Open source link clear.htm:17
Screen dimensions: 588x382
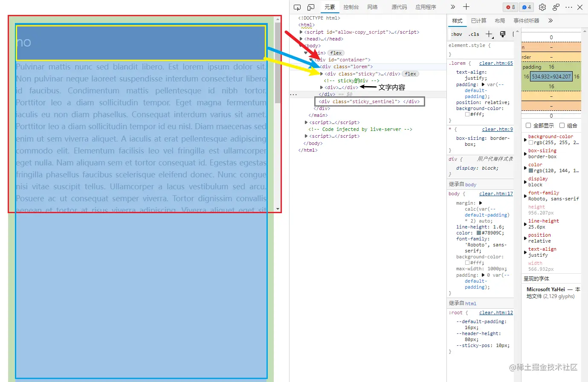click(x=496, y=194)
